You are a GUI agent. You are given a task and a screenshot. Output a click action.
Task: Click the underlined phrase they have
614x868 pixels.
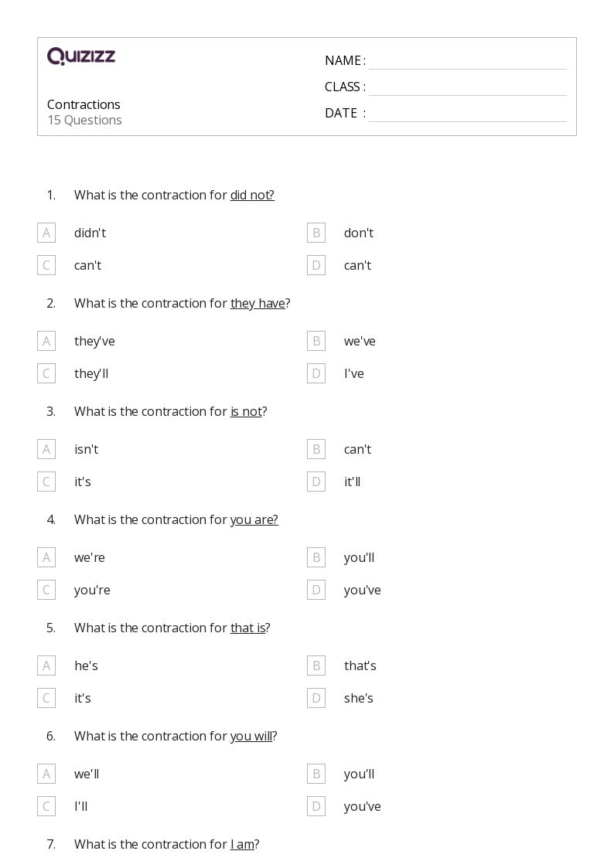pyautogui.click(x=258, y=303)
